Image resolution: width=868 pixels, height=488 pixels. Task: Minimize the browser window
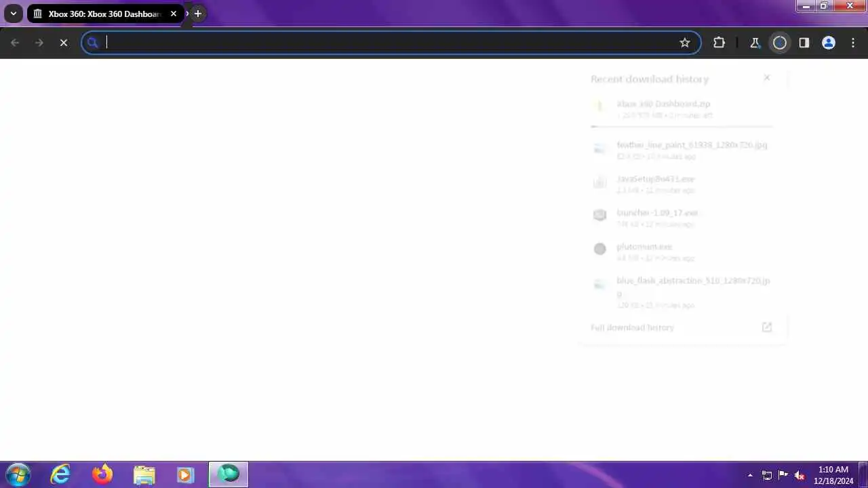[806, 5]
